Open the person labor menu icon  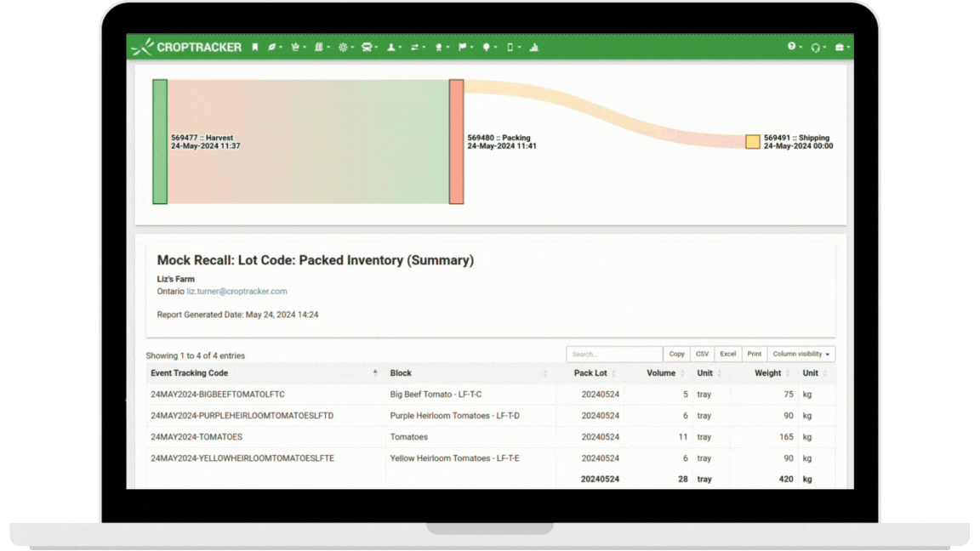[x=393, y=47]
